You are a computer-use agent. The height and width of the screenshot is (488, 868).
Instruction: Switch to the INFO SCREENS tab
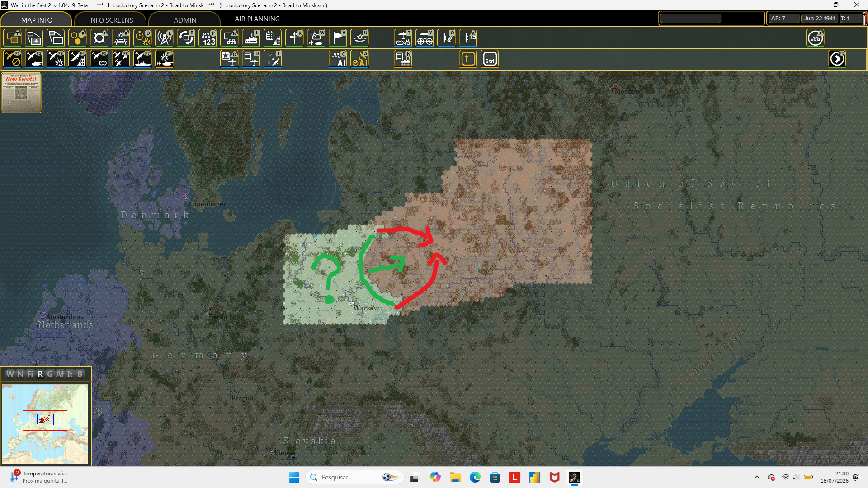[111, 20]
